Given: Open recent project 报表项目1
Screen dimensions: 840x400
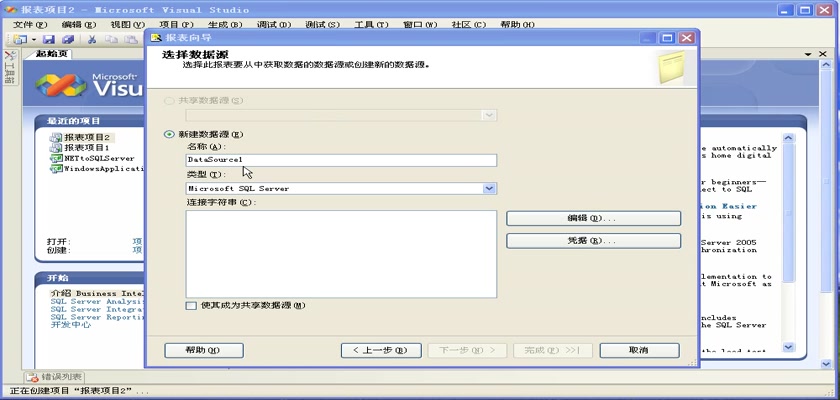Looking at the screenshot, I should pyautogui.click(x=87, y=148).
